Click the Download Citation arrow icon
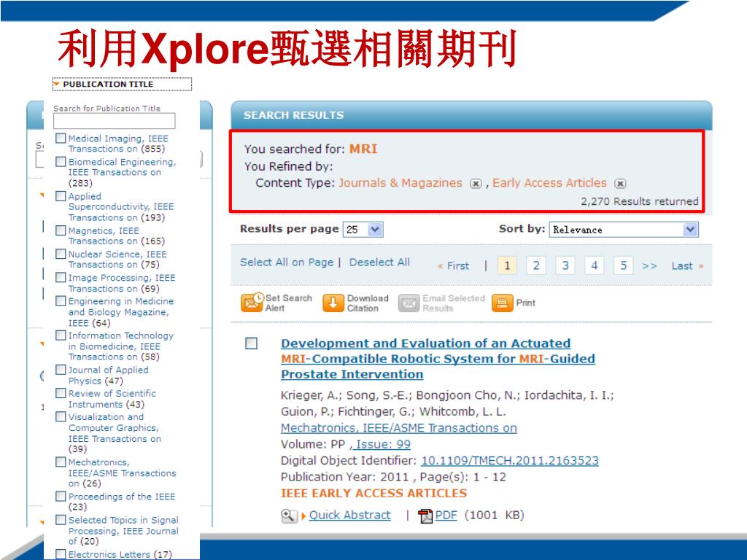The width and height of the screenshot is (747, 560). pos(333,303)
